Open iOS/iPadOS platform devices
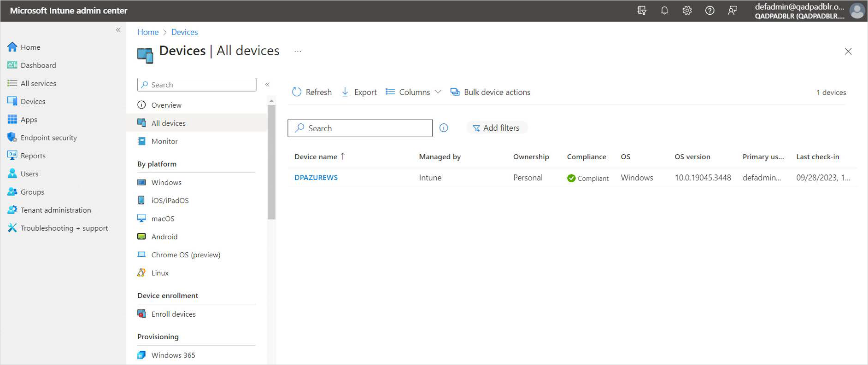Viewport: 868px width, 365px height. (x=163, y=200)
